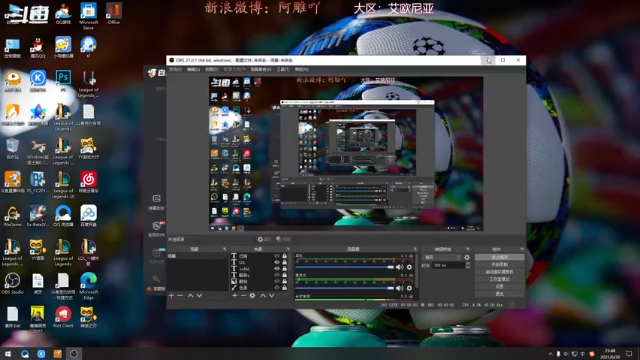Toggle visibility of the LOL text source
640x360 pixels.
point(277,262)
